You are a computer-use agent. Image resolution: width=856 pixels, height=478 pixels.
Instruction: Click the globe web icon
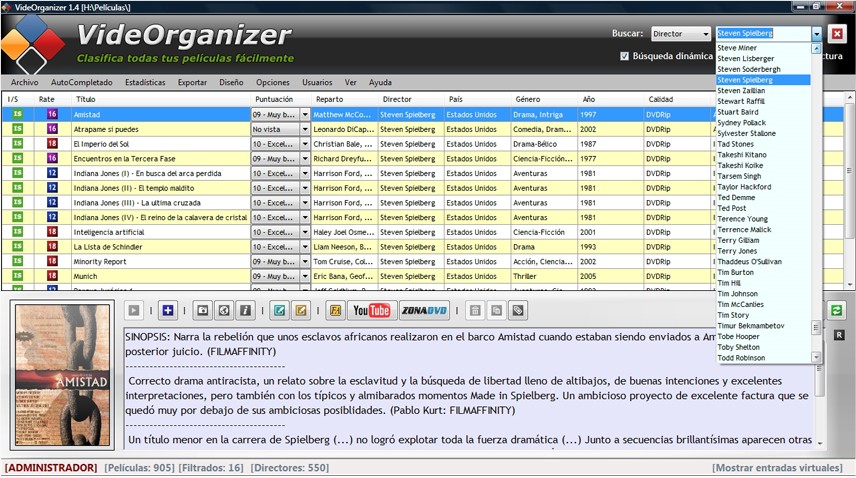point(224,310)
